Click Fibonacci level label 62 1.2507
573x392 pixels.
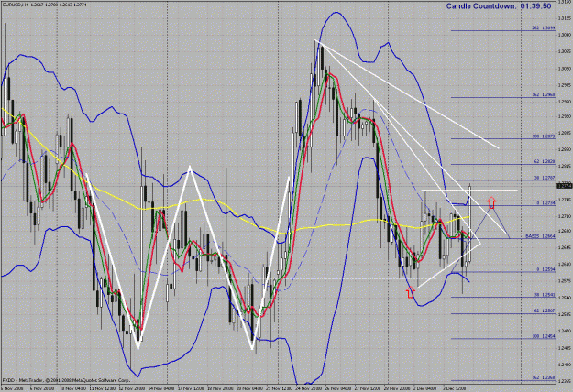(545, 310)
